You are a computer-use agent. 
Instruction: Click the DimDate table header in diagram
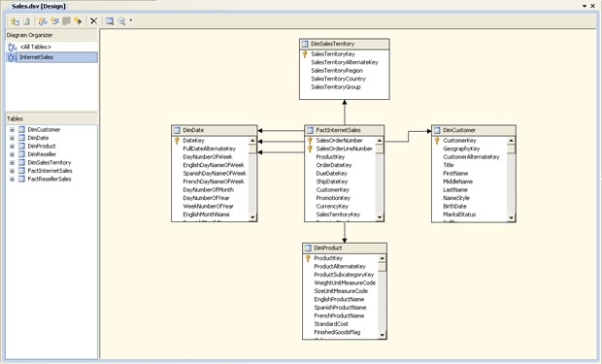point(214,130)
